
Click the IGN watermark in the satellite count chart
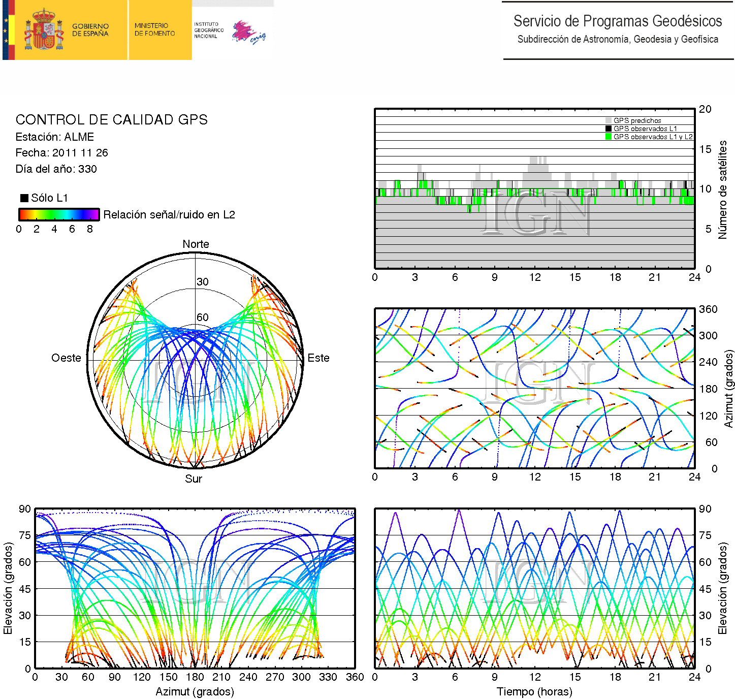536,213
